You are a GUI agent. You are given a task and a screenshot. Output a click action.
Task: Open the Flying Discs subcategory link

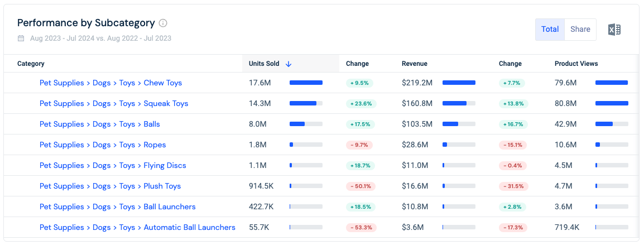pyautogui.click(x=113, y=165)
